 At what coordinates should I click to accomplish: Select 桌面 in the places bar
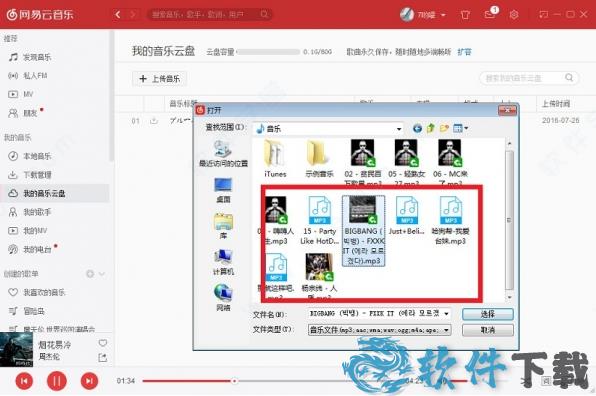tap(223, 190)
